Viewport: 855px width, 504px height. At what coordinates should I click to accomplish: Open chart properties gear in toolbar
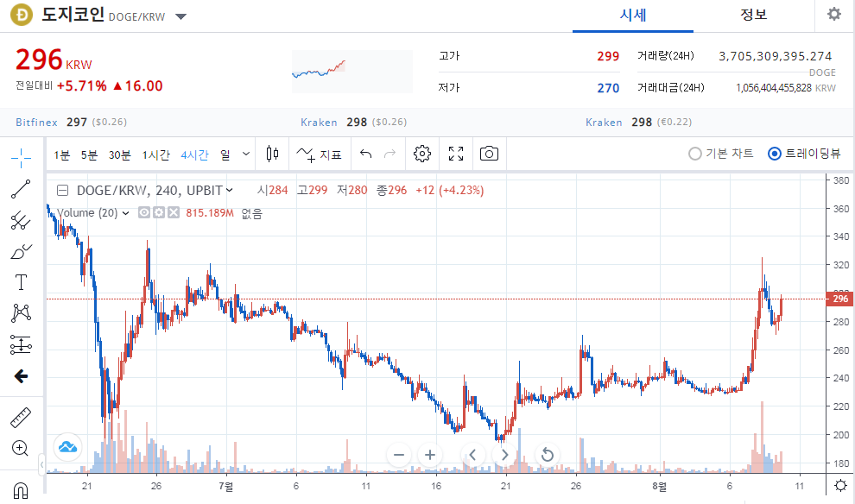click(x=422, y=154)
